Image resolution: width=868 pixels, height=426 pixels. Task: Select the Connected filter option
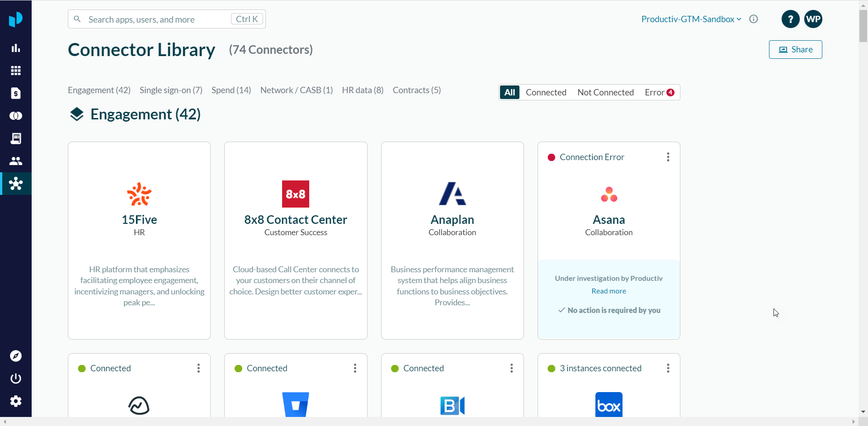[x=546, y=92]
